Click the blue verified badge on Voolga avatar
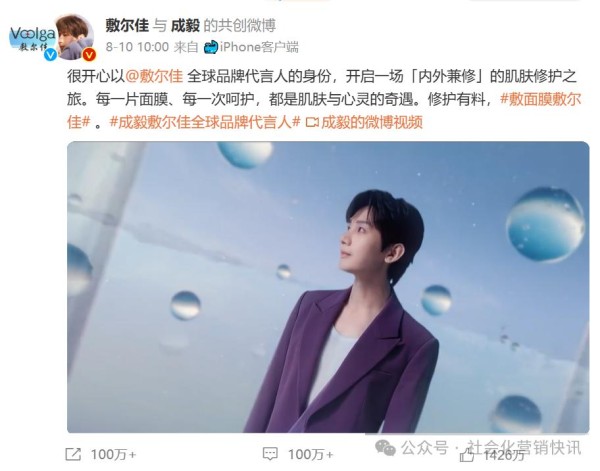 click(x=51, y=55)
